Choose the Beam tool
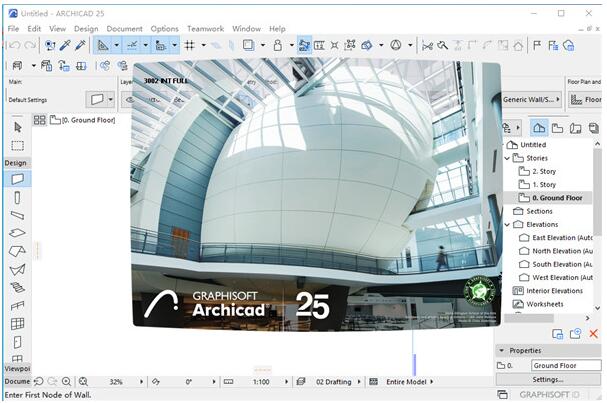 [x=17, y=215]
